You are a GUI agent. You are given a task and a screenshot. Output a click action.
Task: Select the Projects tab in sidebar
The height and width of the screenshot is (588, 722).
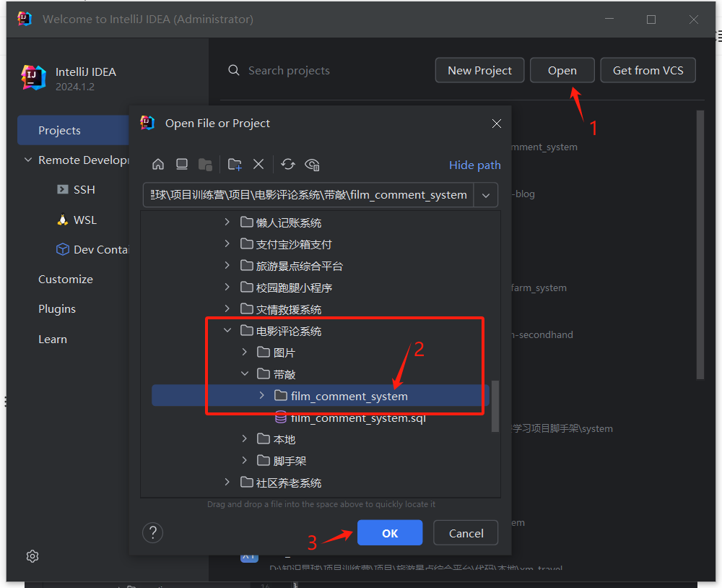tap(74, 130)
